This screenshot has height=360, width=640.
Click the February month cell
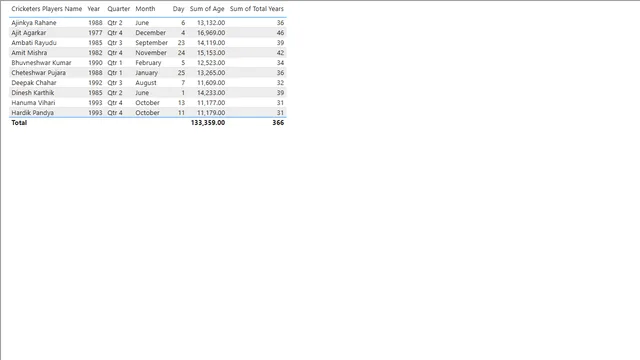coord(148,63)
